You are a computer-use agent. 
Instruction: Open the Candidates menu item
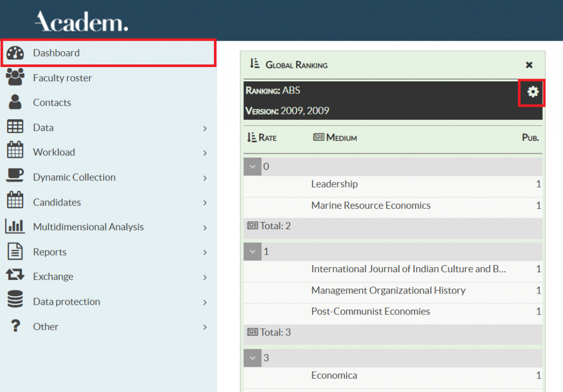tap(57, 202)
